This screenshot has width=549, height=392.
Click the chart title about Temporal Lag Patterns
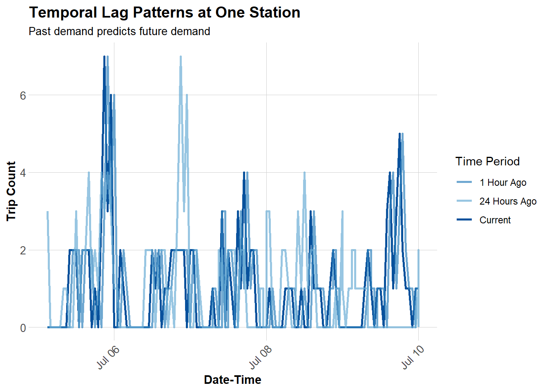click(165, 13)
